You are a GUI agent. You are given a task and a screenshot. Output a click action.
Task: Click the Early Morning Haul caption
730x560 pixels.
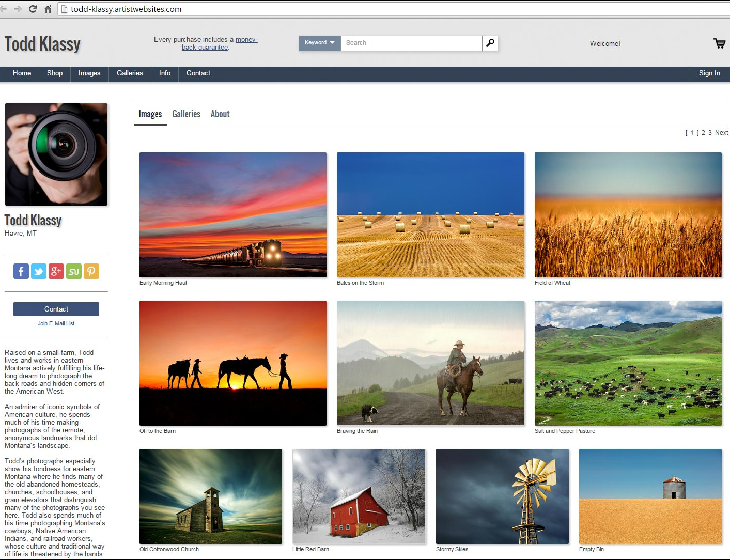coord(163,283)
